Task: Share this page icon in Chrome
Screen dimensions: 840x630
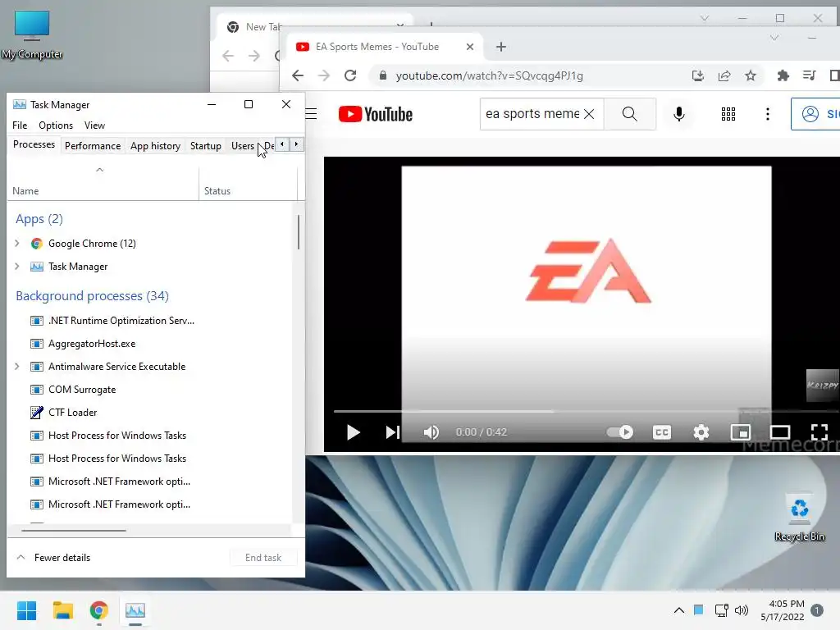Action: (x=724, y=75)
